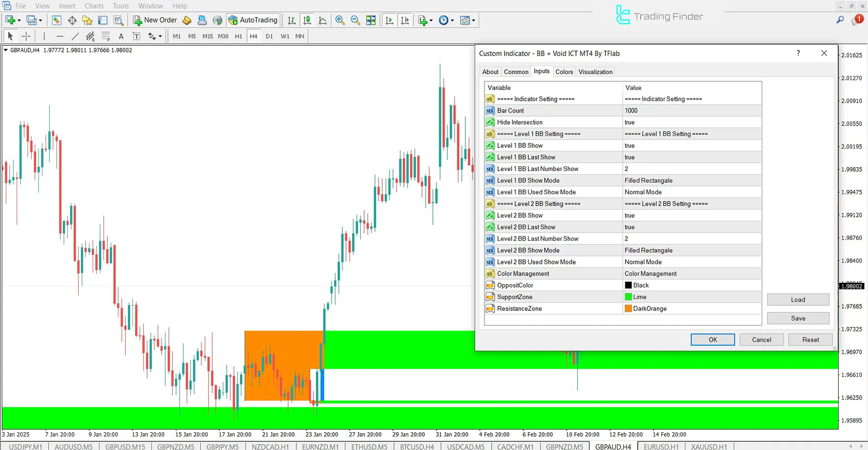Open the Charts menu

(x=94, y=6)
